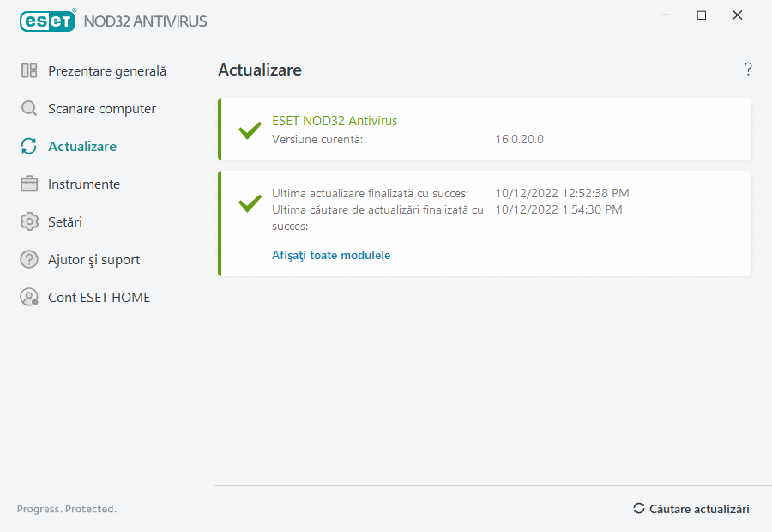Open Setări from the sidebar
Image resolution: width=772 pixels, height=532 pixels.
click(65, 222)
